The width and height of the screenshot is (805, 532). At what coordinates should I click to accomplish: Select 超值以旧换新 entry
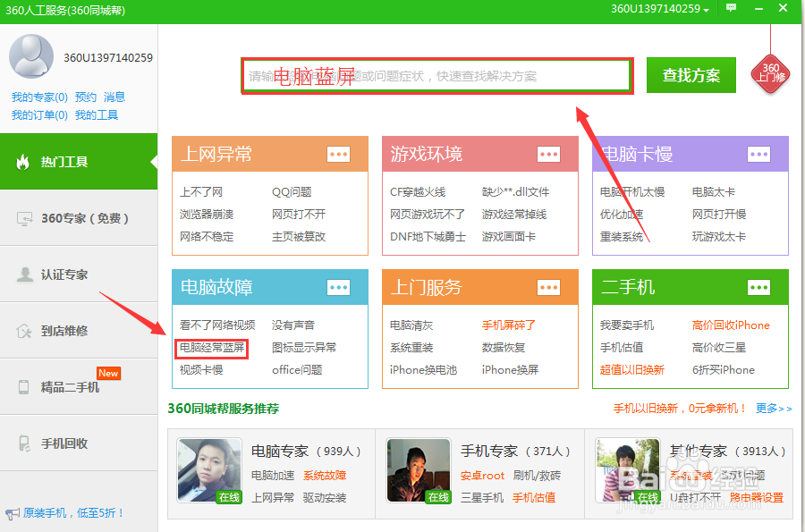[632, 370]
